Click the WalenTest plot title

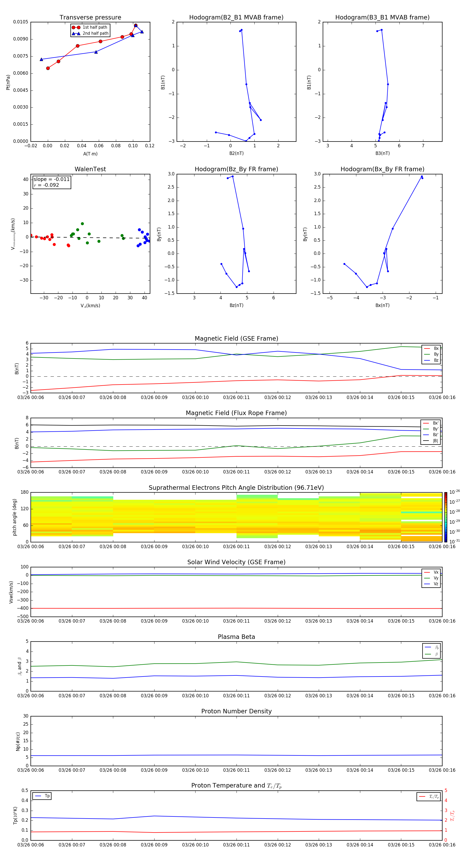coord(90,169)
